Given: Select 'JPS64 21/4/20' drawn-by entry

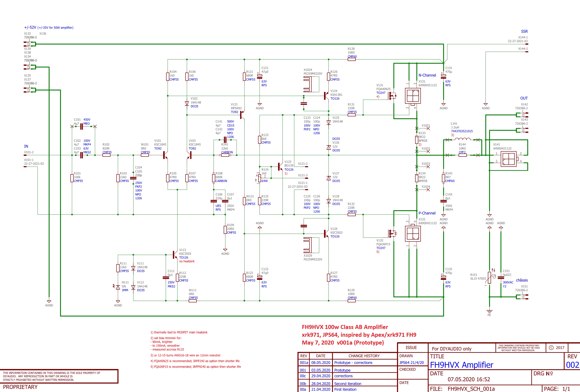Looking at the screenshot, I should tap(411, 362).
